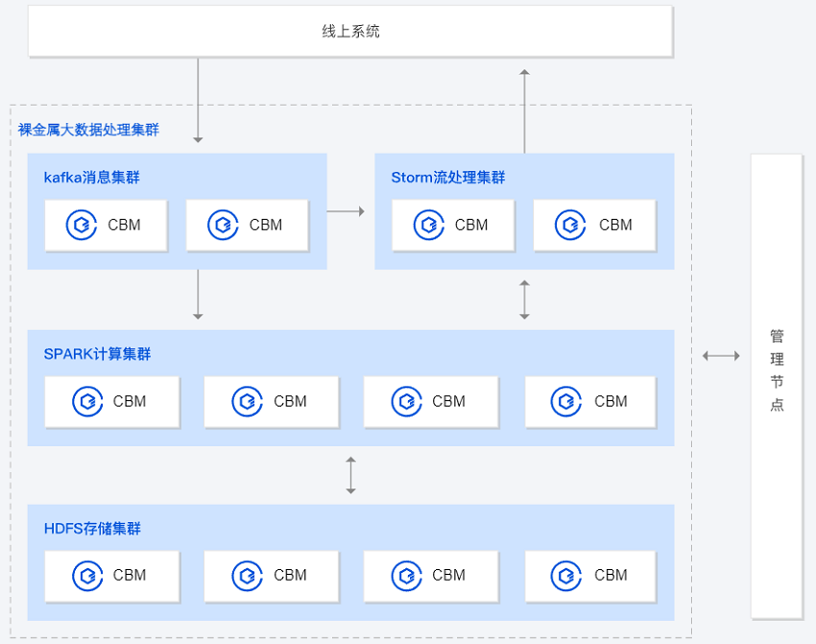Image resolution: width=816 pixels, height=644 pixels.
Task: Click the right CBM icon in kafka消息集群
Action: pos(223,225)
